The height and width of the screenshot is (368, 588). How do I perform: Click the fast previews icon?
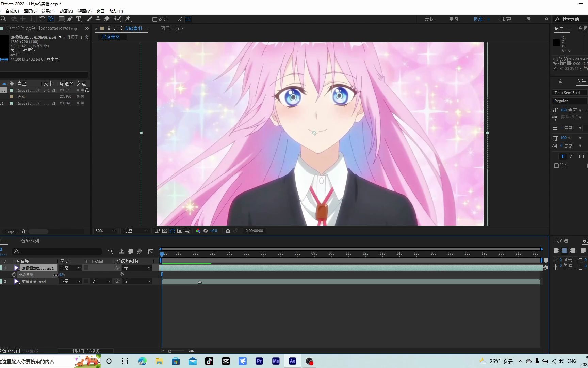[157, 231]
